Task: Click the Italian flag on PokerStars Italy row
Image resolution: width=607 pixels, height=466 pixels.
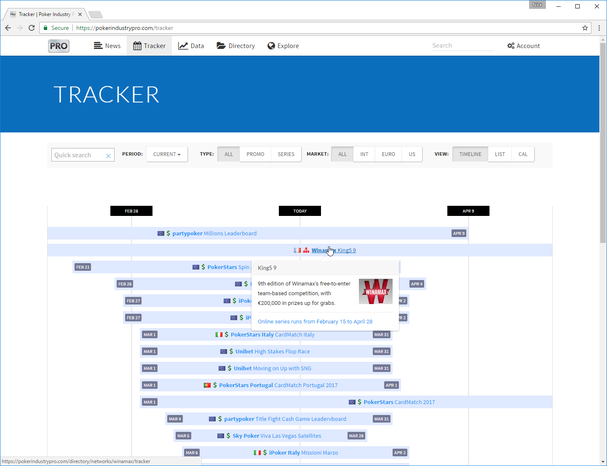Action: click(219, 334)
